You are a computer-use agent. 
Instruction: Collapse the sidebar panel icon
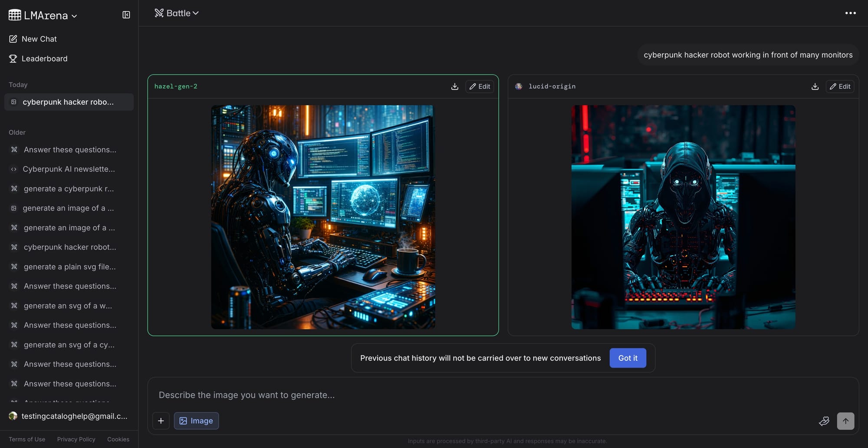click(x=126, y=15)
